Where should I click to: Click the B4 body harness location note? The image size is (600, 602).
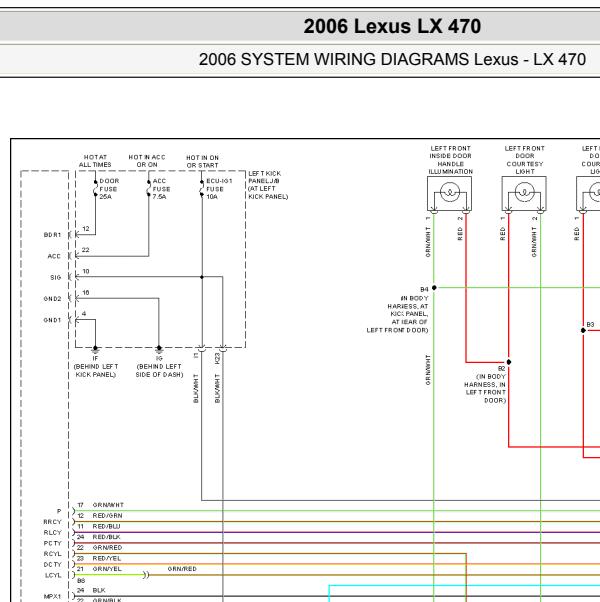(x=397, y=314)
